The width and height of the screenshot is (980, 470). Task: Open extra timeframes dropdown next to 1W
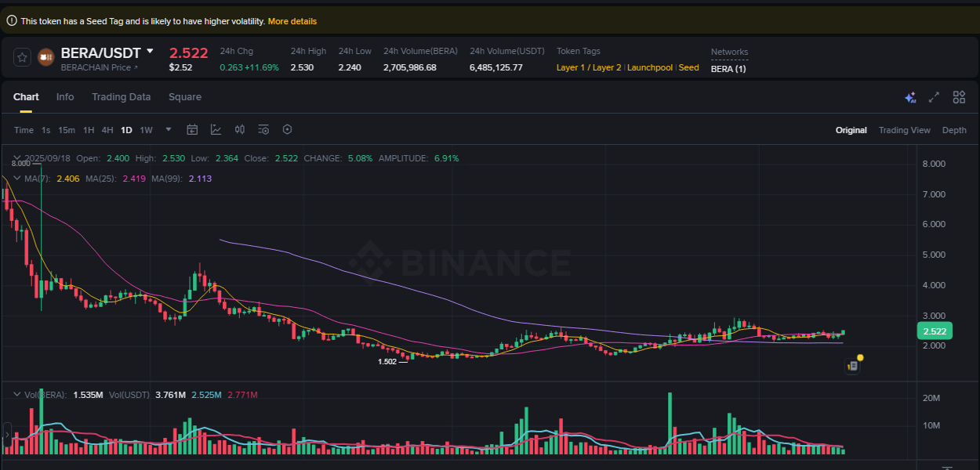[167, 129]
